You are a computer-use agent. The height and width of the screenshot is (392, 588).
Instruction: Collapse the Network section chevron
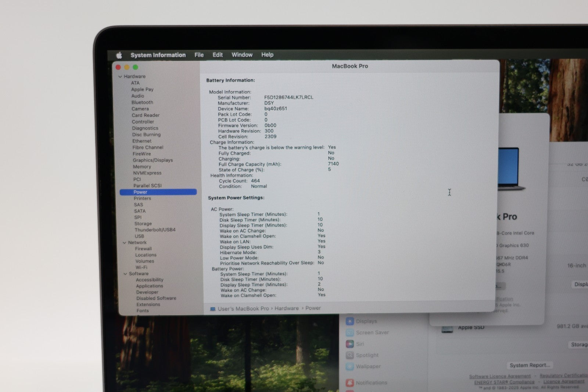(125, 243)
